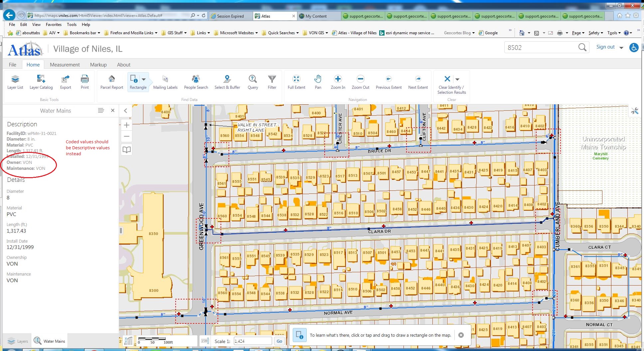
Task: Open the Filter tool
Action: [272, 82]
